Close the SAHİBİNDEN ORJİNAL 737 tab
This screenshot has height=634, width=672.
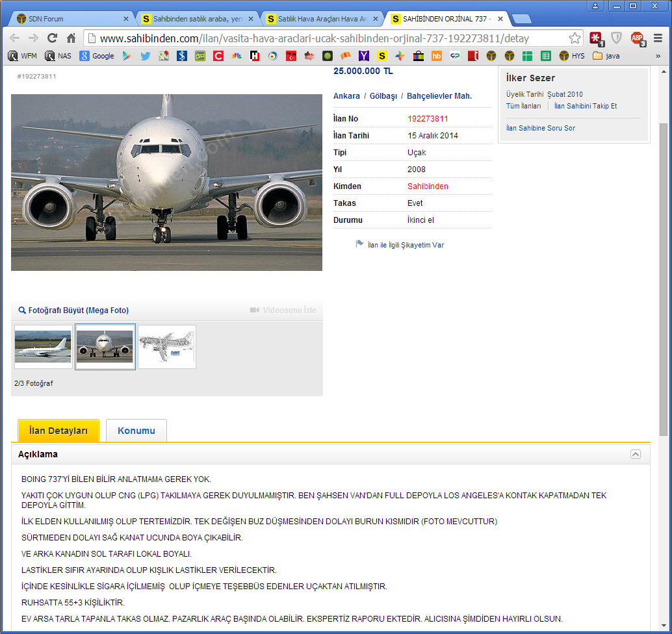tap(500, 19)
